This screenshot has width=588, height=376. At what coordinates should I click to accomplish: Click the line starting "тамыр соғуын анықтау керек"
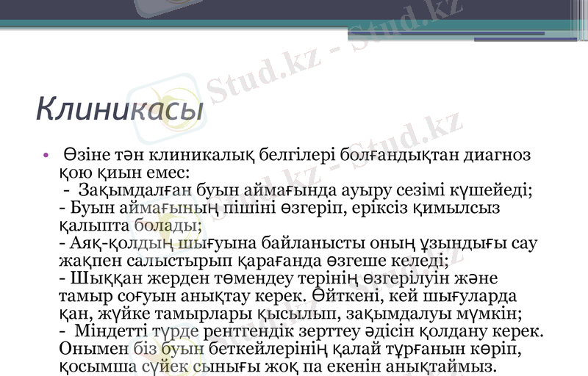(288, 296)
